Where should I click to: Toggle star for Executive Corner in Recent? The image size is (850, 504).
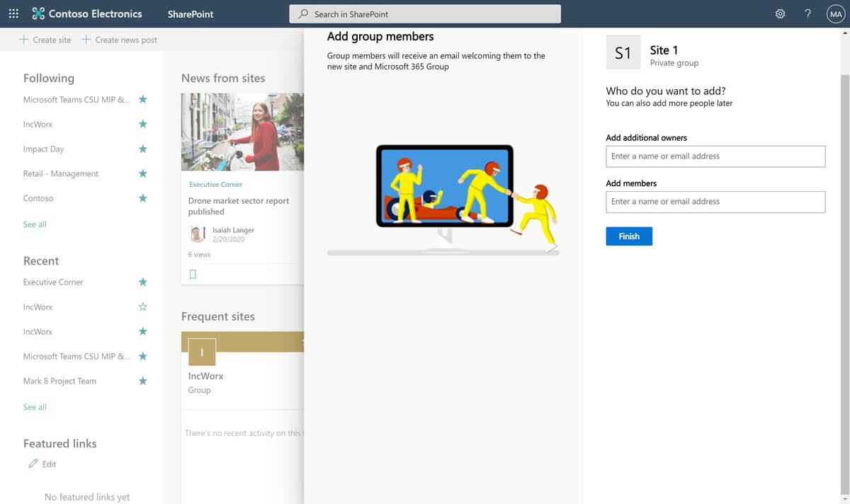[142, 282]
